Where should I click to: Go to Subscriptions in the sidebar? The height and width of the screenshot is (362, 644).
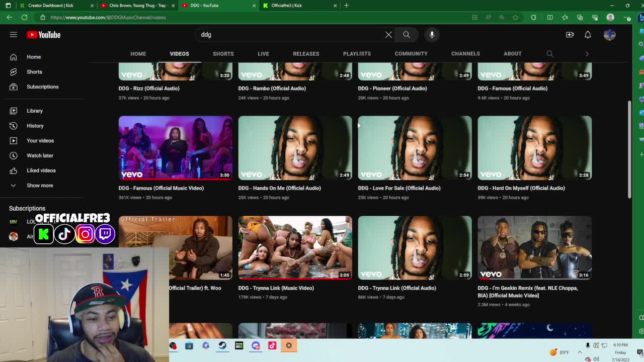click(x=43, y=87)
